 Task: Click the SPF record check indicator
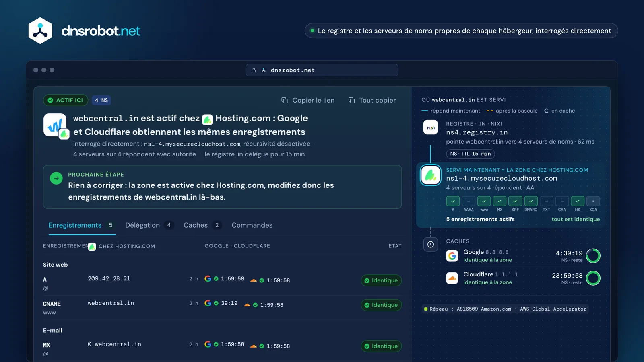pyautogui.click(x=515, y=201)
